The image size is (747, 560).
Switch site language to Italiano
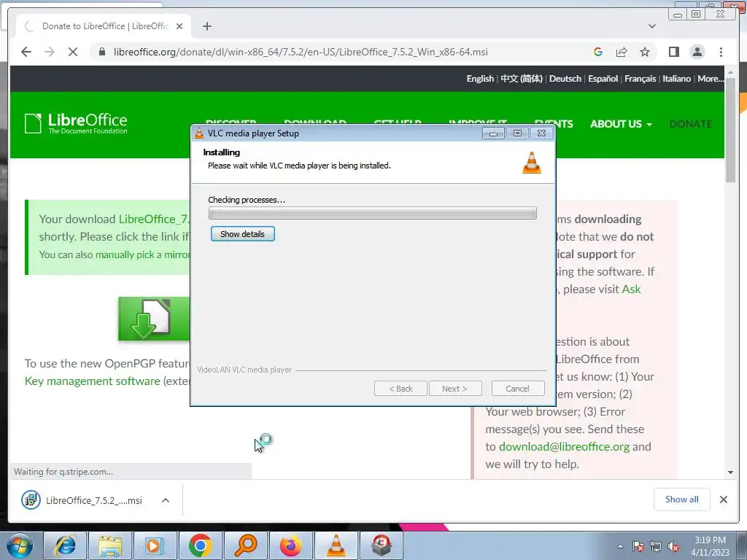pyautogui.click(x=676, y=79)
